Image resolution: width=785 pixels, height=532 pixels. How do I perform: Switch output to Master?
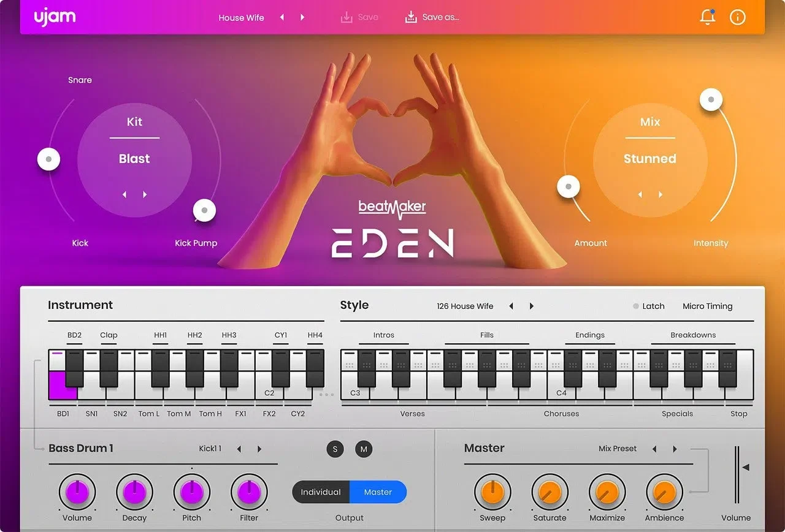(378, 492)
